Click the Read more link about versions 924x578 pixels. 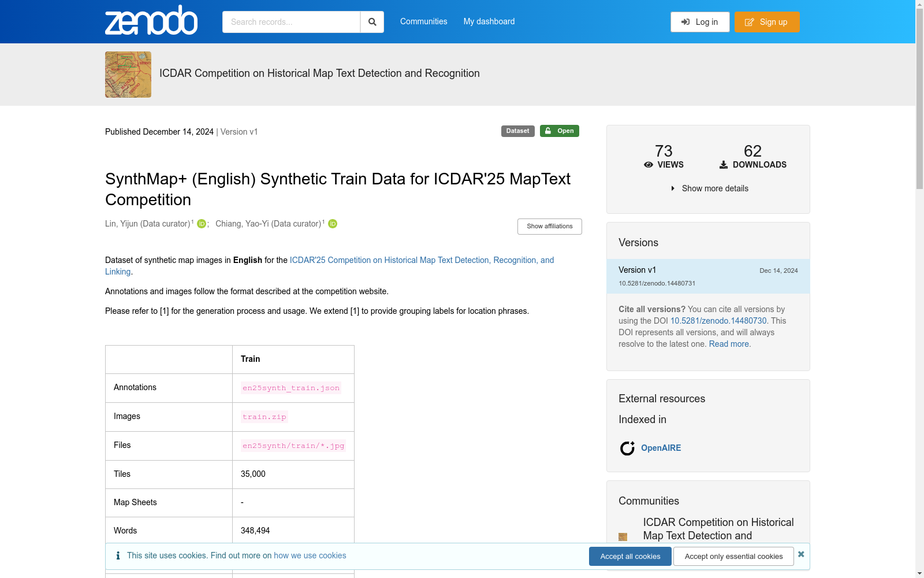click(729, 344)
